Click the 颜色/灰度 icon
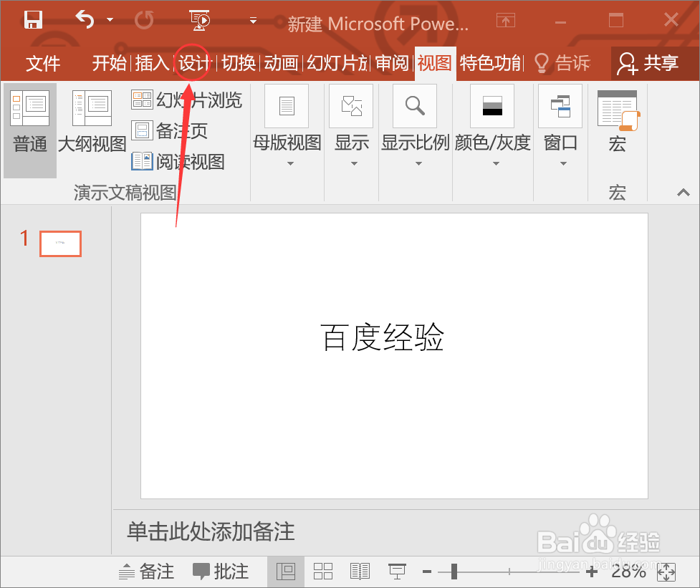The width and height of the screenshot is (700, 588). 492,106
